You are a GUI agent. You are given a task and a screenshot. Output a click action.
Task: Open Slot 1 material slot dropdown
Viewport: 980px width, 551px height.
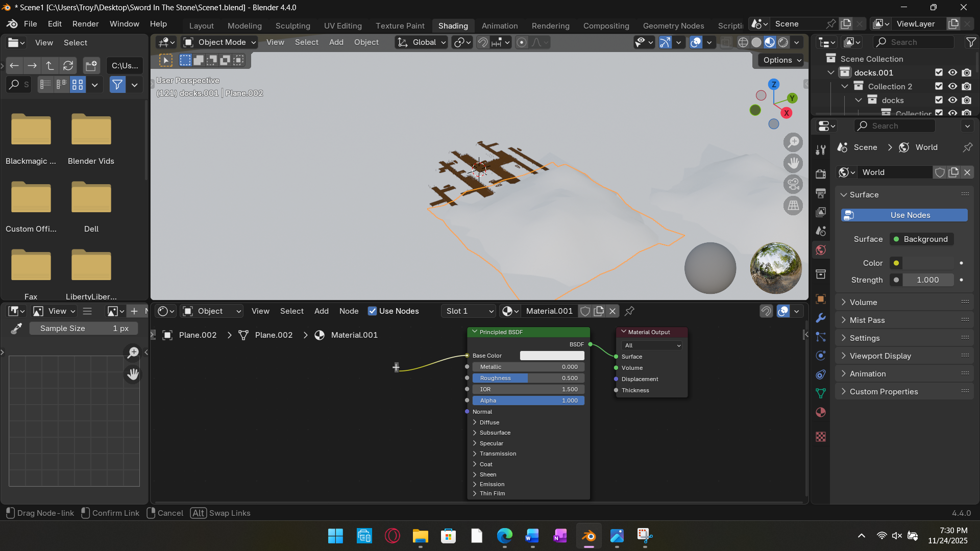coord(469,311)
